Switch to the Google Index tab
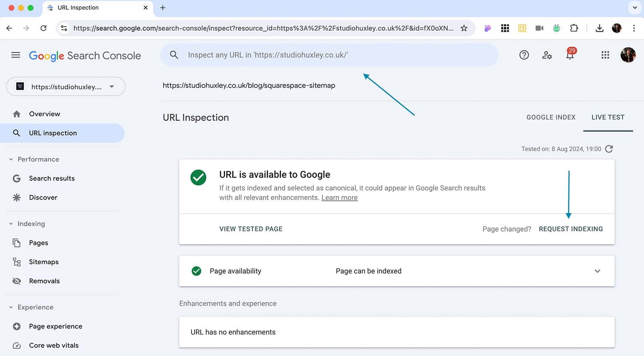Image resolution: width=644 pixels, height=356 pixels. 551,117
